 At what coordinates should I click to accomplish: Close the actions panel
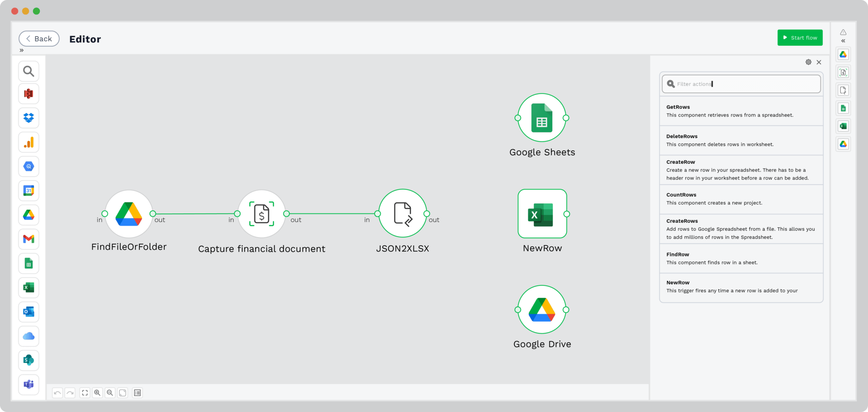coord(818,62)
